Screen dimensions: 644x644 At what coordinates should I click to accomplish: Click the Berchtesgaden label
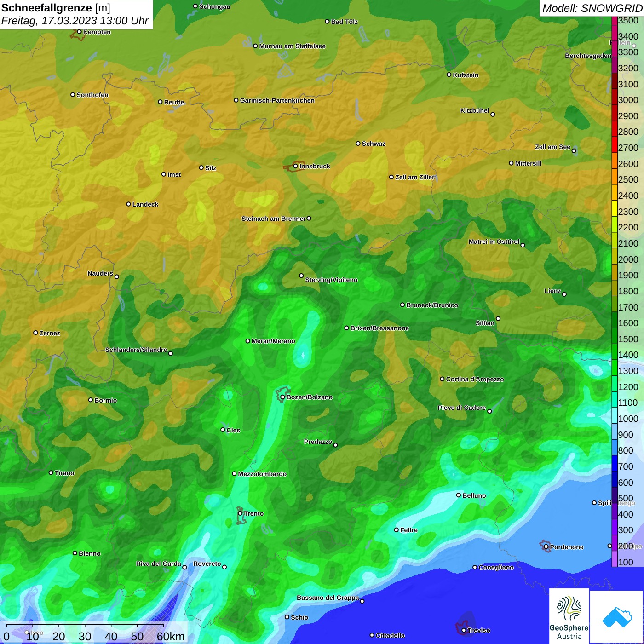588,56
